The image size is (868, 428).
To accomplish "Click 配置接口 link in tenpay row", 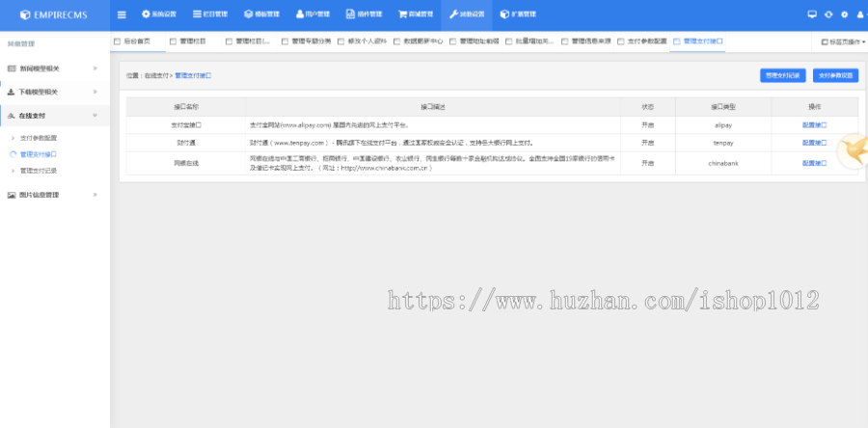I will [814, 143].
